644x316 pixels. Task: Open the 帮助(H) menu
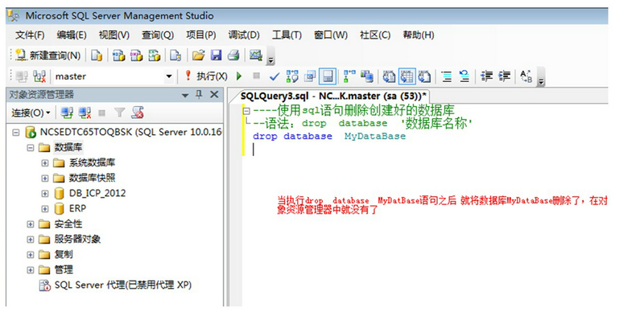pos(419,35)
